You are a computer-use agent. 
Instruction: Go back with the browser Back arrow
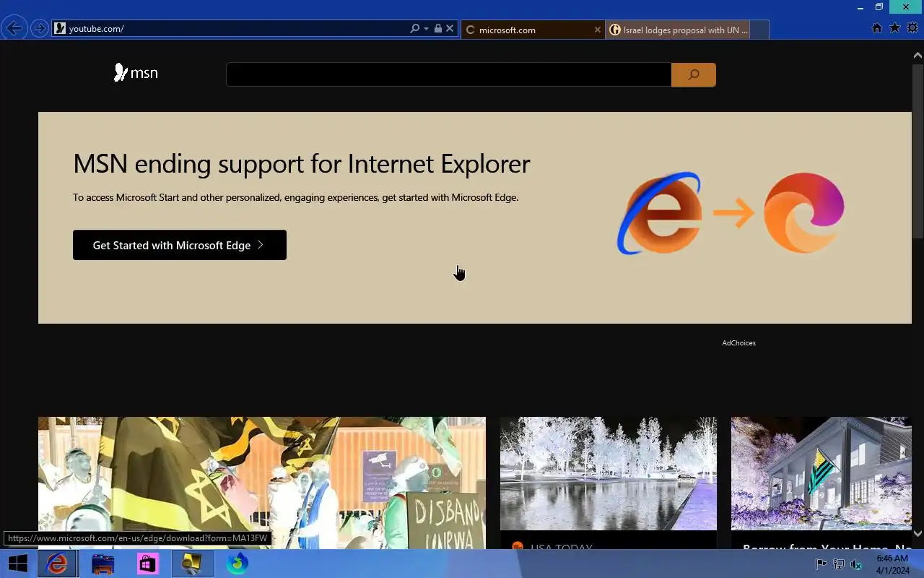point(14,29)
